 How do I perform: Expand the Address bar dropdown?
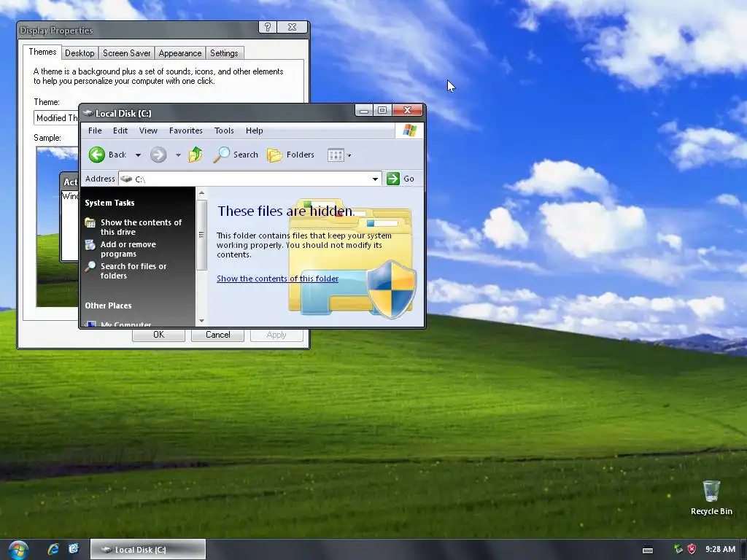pyautogui.click(x=376, y=179)
